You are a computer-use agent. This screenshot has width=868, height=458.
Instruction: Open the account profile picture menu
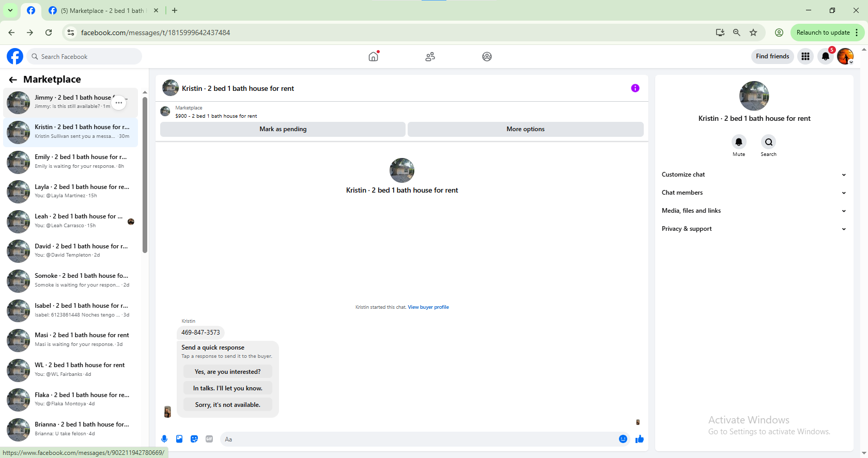[845, 56]
